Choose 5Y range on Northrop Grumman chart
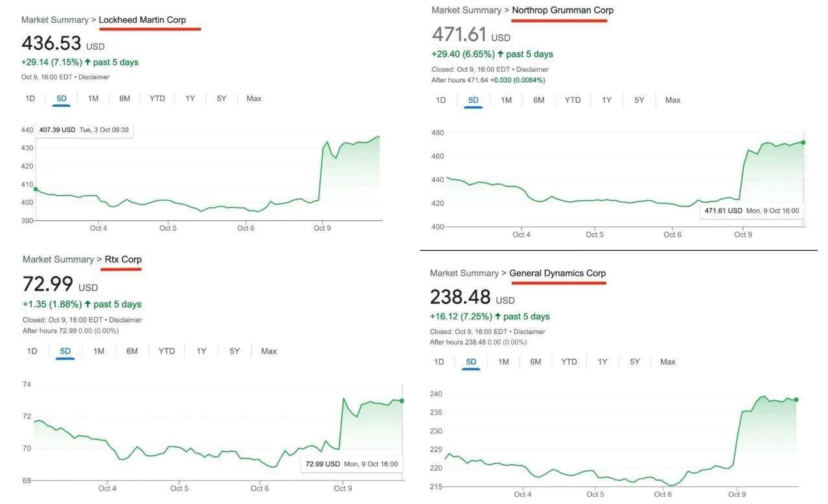Screen dimensions: 828x504 (x=639, y=100)
